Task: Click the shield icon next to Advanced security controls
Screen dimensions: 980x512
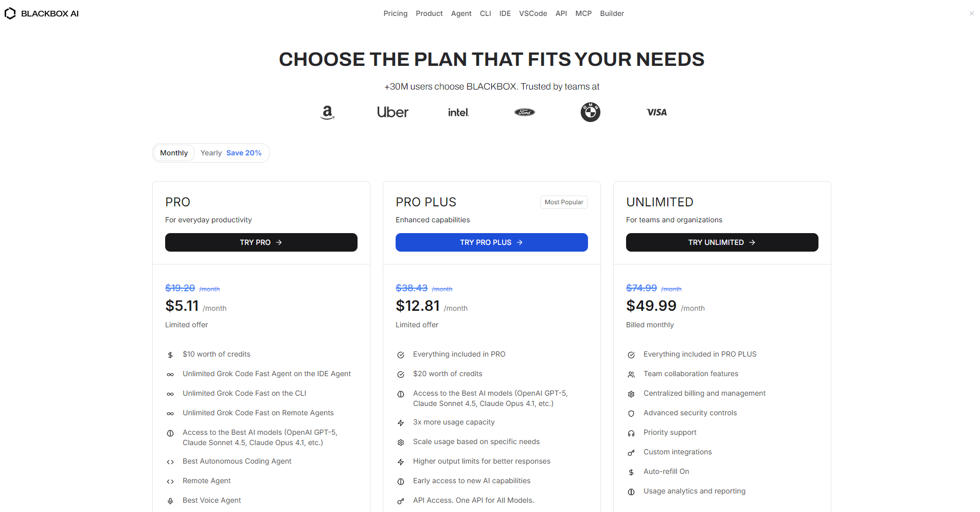Action: coord(631,414)
